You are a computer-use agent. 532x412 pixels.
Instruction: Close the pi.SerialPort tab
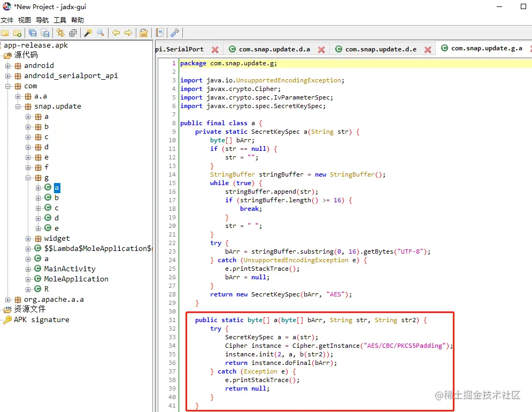(215, 50)
